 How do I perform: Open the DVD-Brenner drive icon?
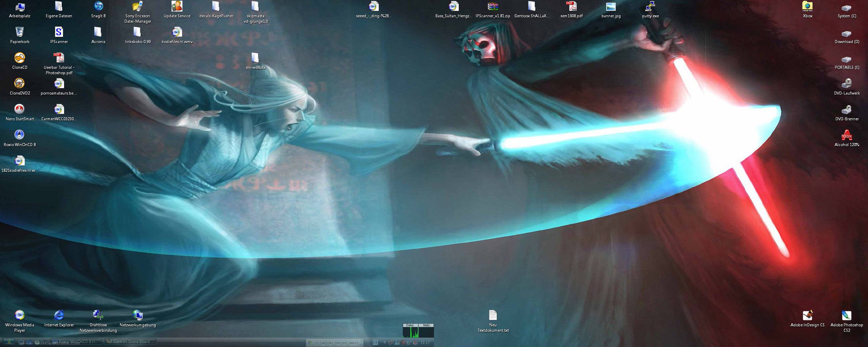coord(847,113)
